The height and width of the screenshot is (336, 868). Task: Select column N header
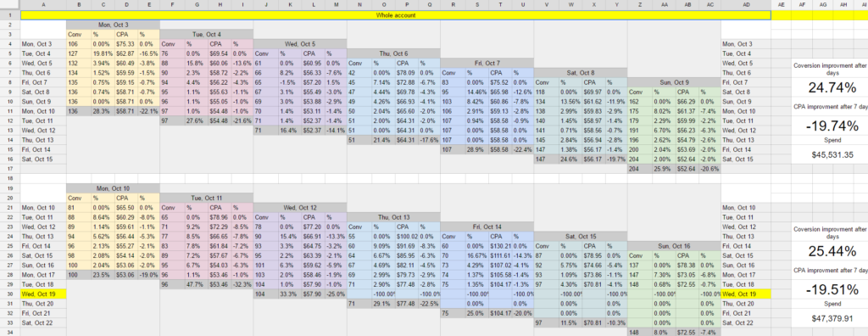[x=359, y=4]
